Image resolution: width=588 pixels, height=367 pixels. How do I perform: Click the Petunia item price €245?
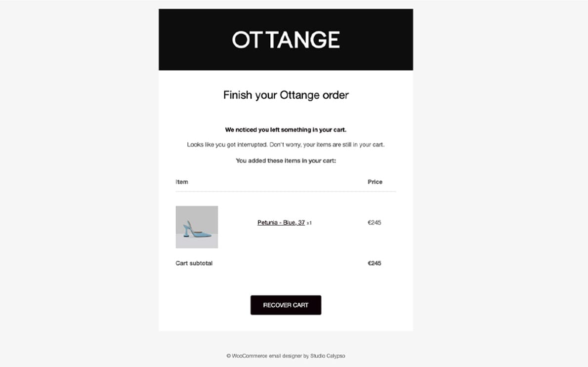pos(374,223)
